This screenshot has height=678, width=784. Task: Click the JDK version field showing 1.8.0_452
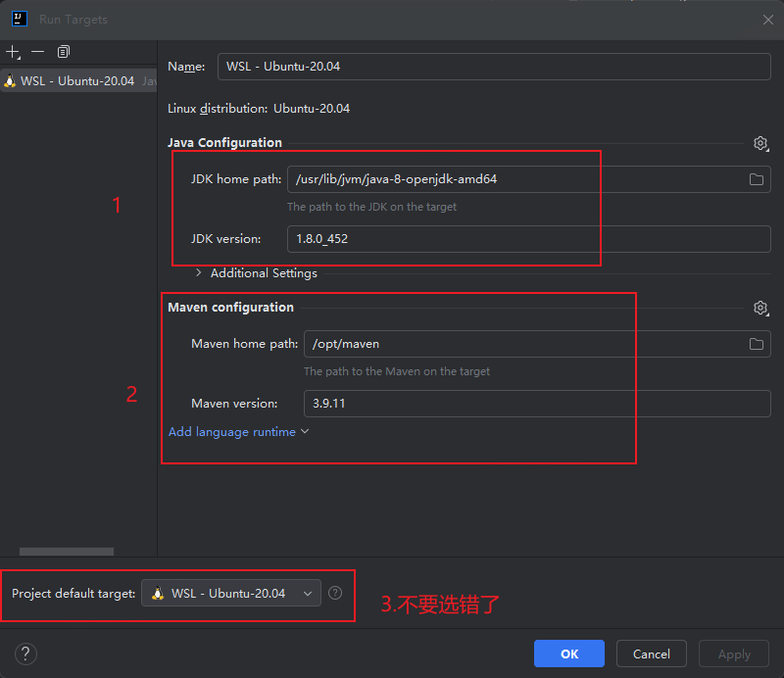click(x=441, y=238)
